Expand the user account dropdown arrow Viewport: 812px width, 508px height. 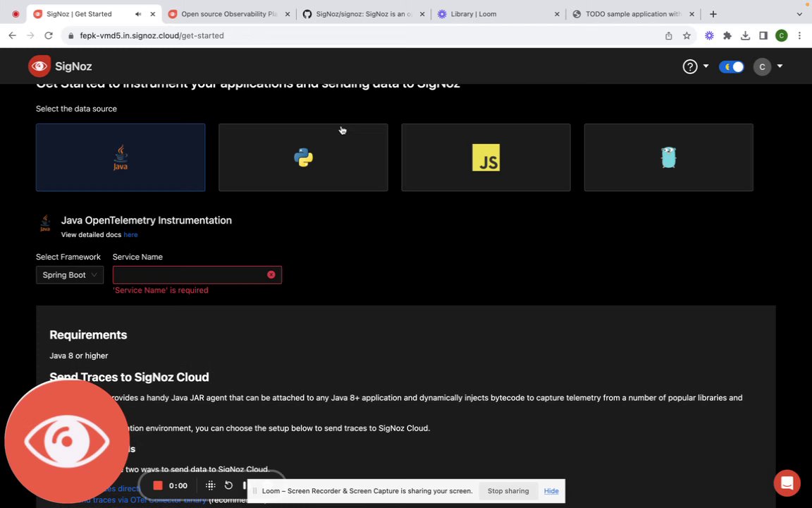pos(780,66)
